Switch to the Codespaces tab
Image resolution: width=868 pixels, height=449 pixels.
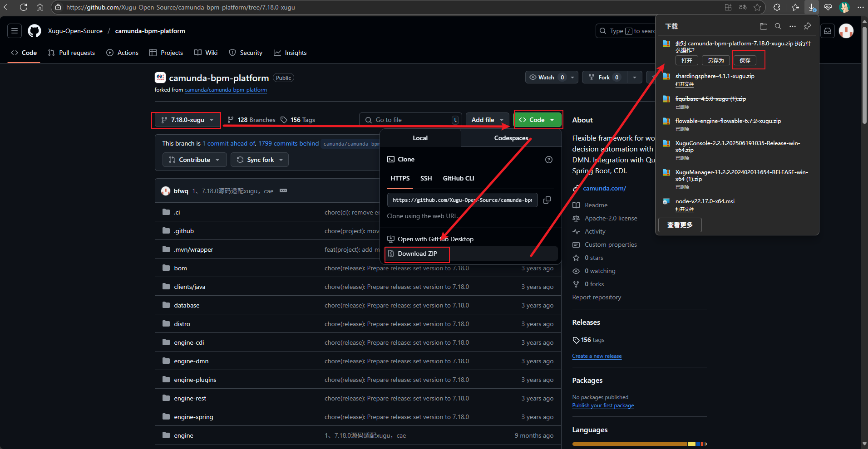511,138
